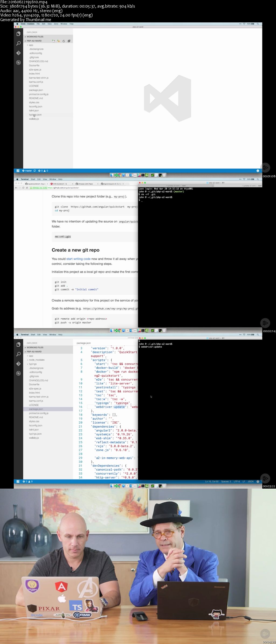Open Explorer view in the package.json editor frame
The height and width of the screenshot is (644, 276).
coord(18,345)
